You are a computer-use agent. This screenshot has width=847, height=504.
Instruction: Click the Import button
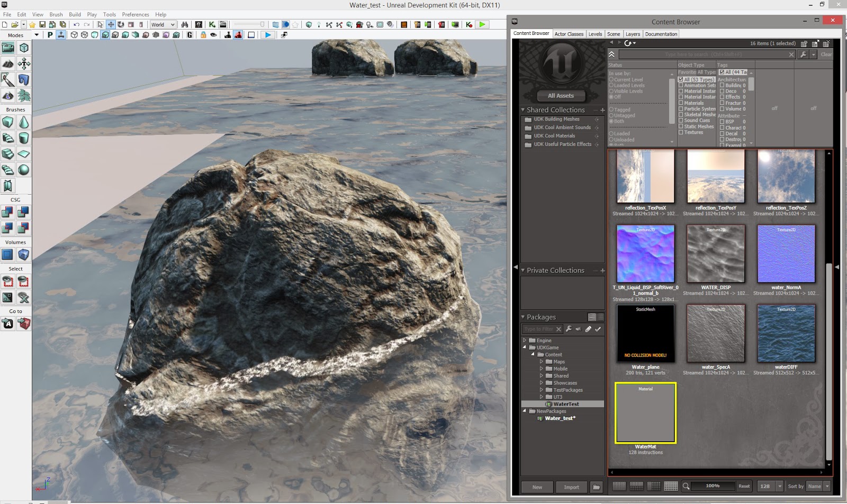[571, 487]
